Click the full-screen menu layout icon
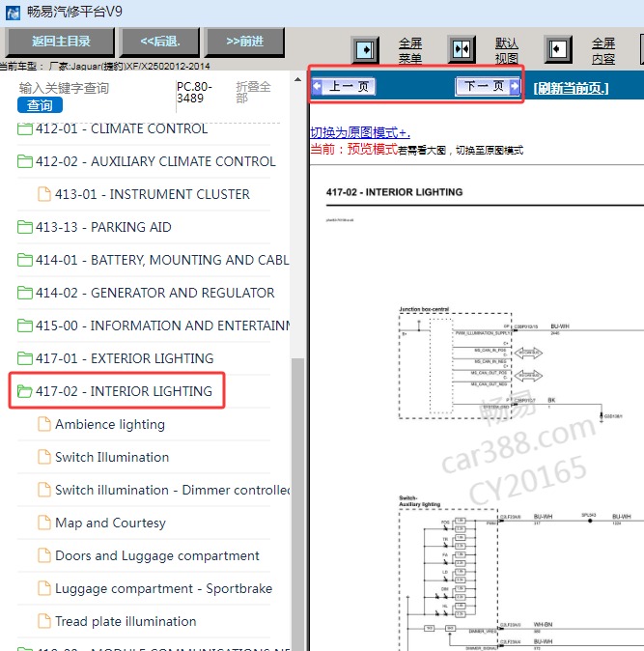Viewport: 644px width, 651px height. click(x=365, y=50)
